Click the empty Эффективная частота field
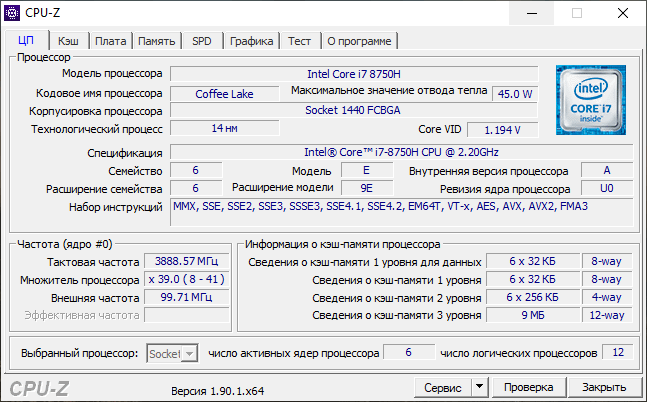This screenshot has height=402, width=647. [187, 315]
